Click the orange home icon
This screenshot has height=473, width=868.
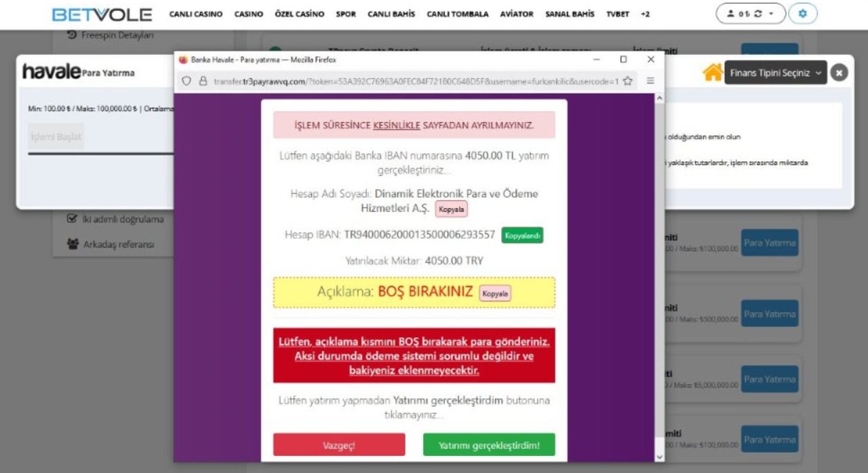coord(712,72)
